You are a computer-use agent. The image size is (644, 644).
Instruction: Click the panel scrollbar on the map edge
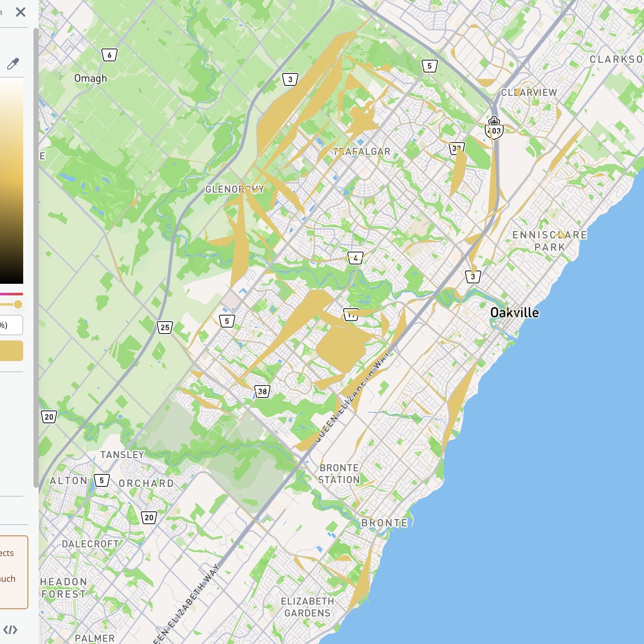(x=36, y=258)
